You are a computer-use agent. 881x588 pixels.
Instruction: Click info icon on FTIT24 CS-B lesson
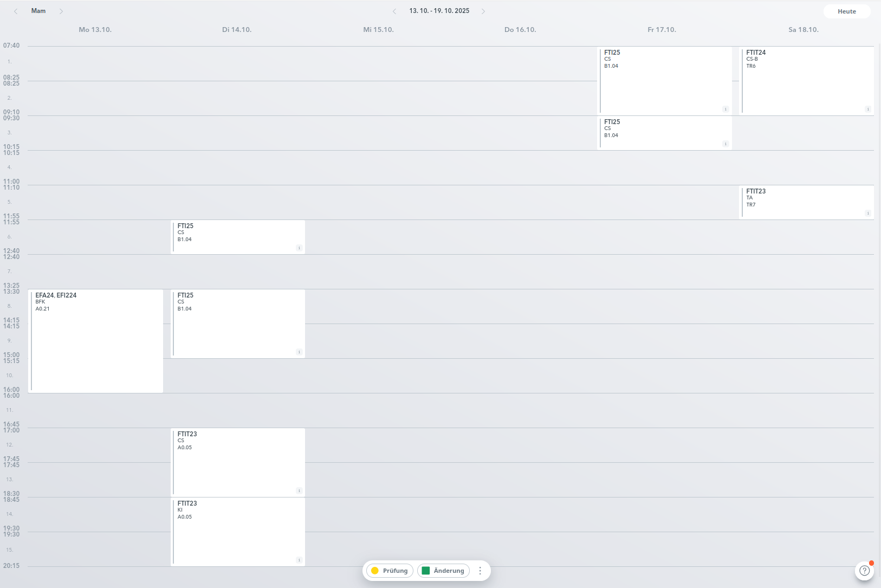(867, 109)
